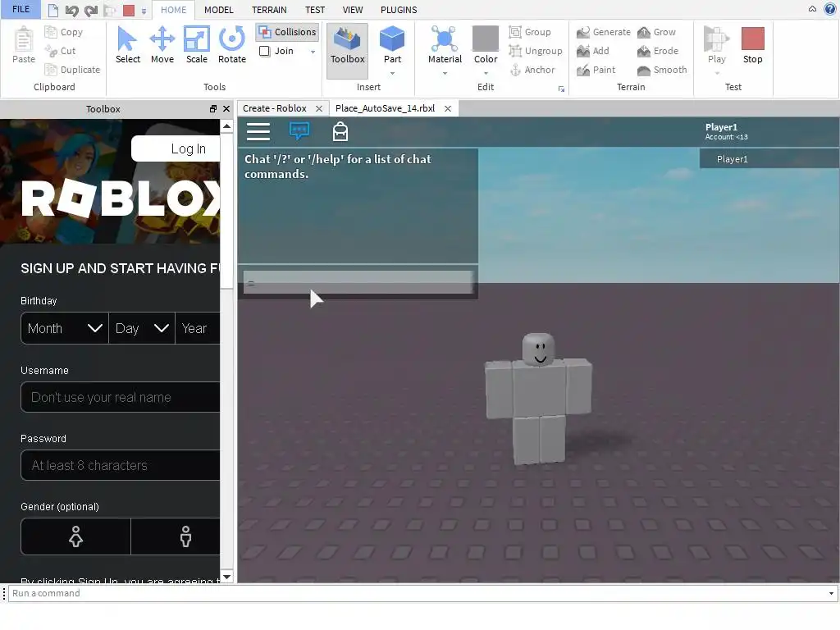
Task: Expand the Material dropdown arrow
Action: pos(445,73)
